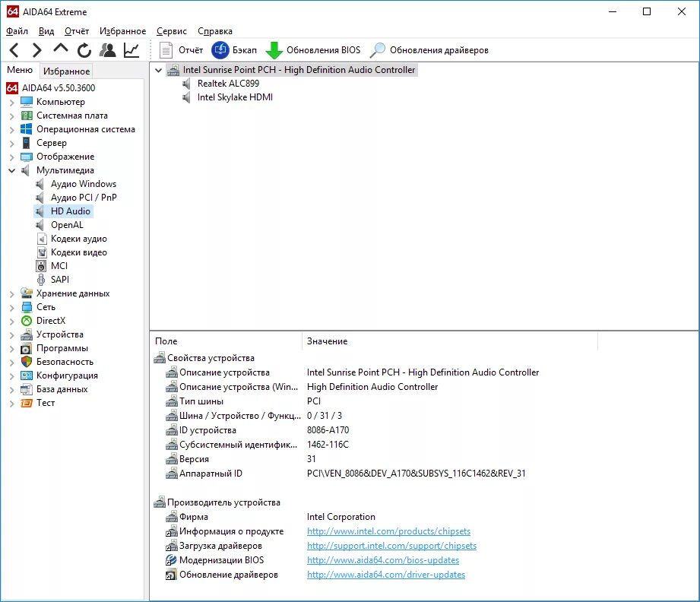
Task: Click the Сервер tower icon
Action: (27, 143)
